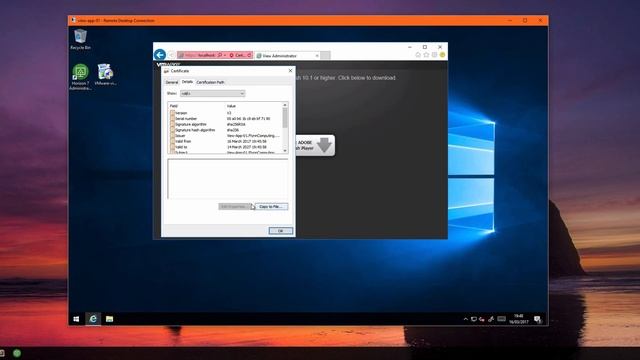
Task: Open the Certification Path tab
Action: 210,82
